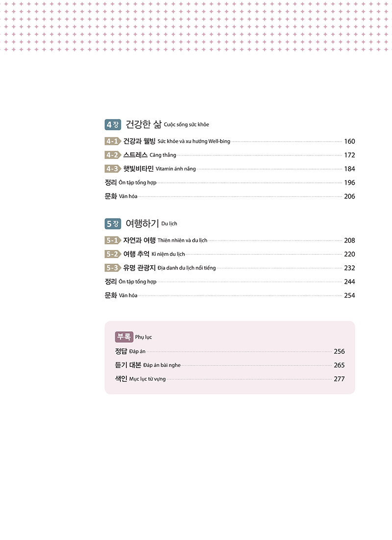The width and height of the screenshot is (392, 540).
Task: Select the 5-1 section badge
Action: point(113,240)
